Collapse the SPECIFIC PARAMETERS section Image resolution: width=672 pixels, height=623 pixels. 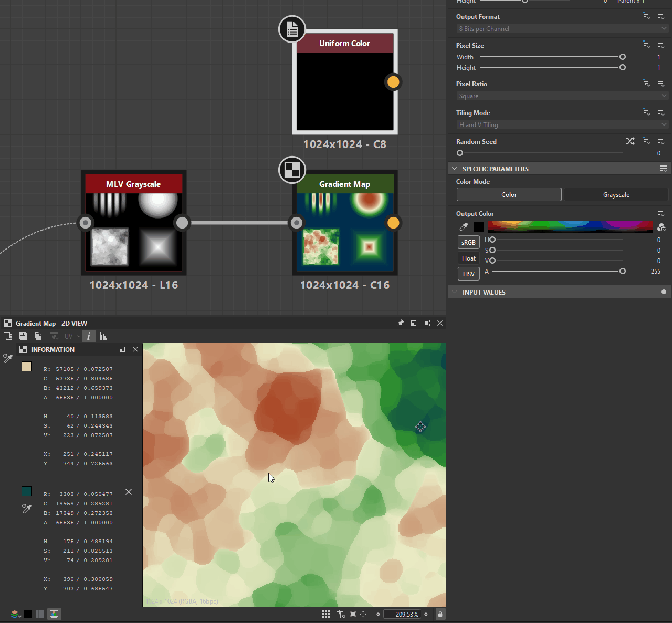[455, 169]
